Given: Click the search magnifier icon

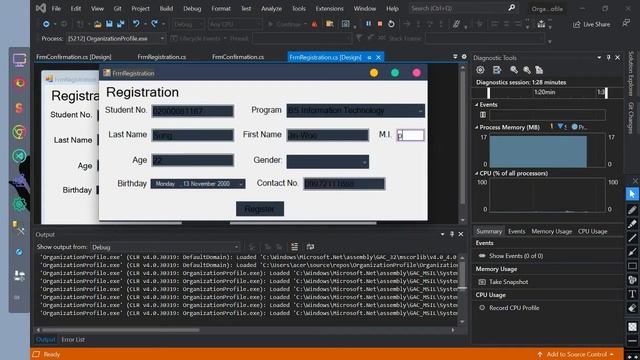Looking at the screenshot, I should click(511, 8).
